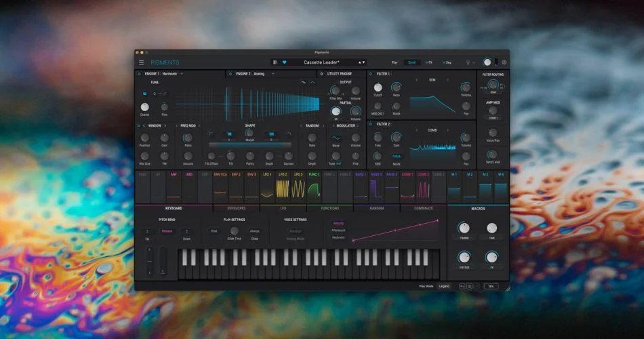Open the KEYBOARD tab
The image size is (644, 339).
click(x=174, y=208)
